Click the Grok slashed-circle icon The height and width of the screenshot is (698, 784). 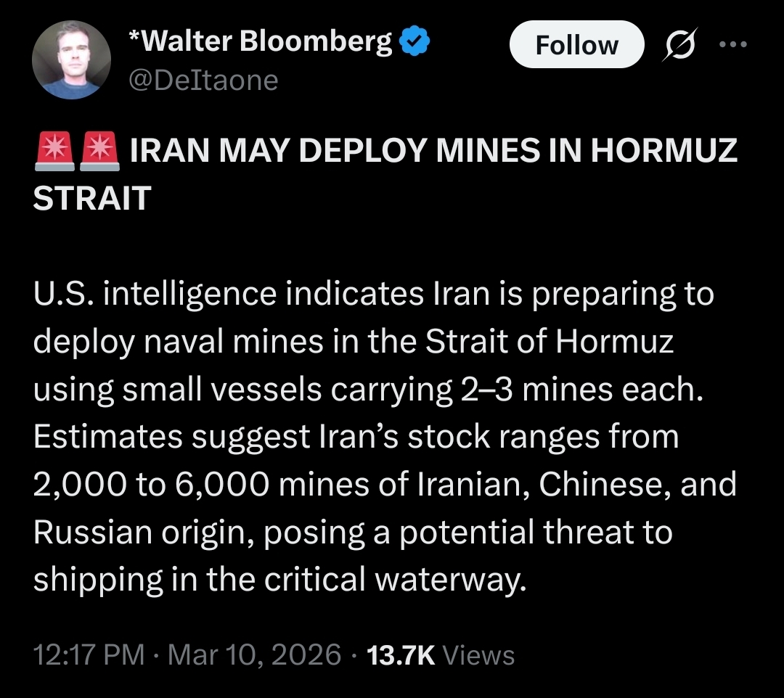click(x=679, y=45)
